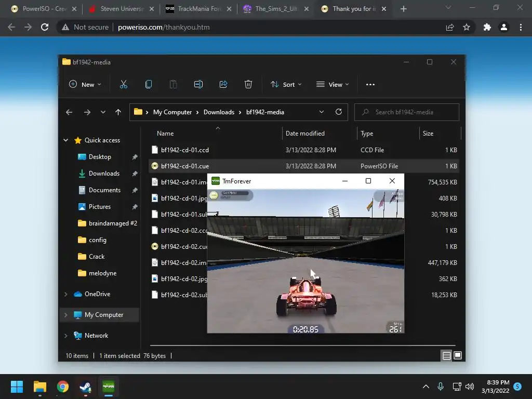Open Steam from taskbar
532x399 pixels.
tap(85, 387)
